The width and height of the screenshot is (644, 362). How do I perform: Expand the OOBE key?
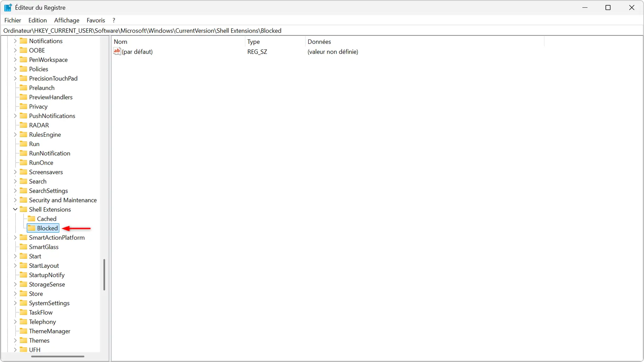tap(15, 50)
